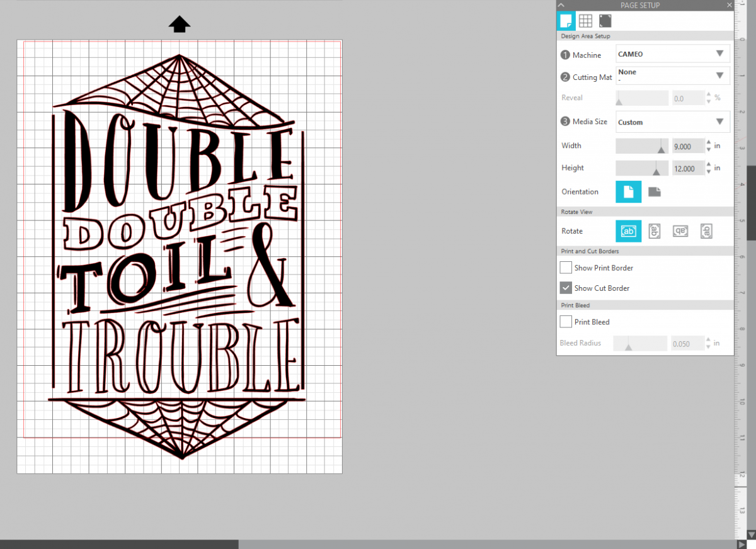This screenshot has width=756, height=549.
Task: Select the fourth rotate view icon
Action: click(707, 231)
